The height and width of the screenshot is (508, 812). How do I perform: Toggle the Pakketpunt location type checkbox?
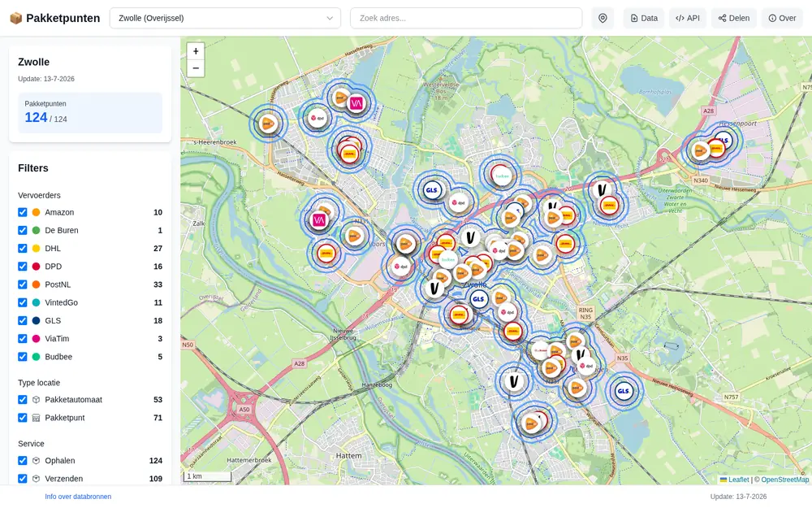click(x=22, y=418)
